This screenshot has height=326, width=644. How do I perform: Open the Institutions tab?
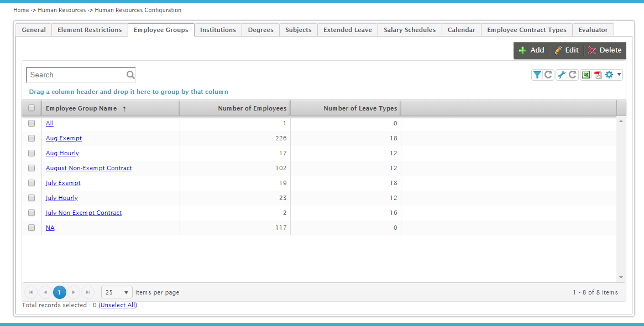click(218, 30)
